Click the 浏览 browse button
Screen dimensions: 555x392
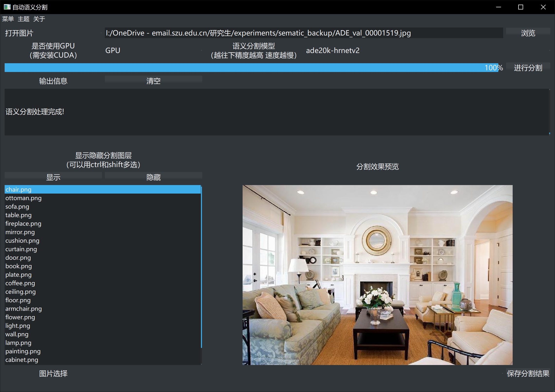(528, 33)
